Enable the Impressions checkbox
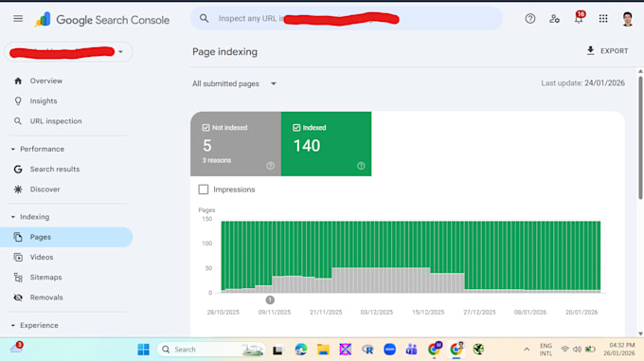This screenshot has width=644, height=361. (204, 190)
